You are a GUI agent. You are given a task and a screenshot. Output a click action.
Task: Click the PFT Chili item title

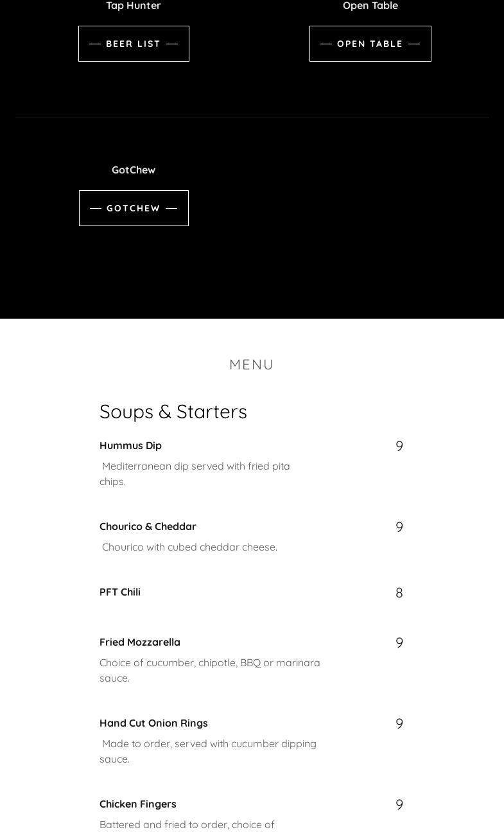(120, 592)
